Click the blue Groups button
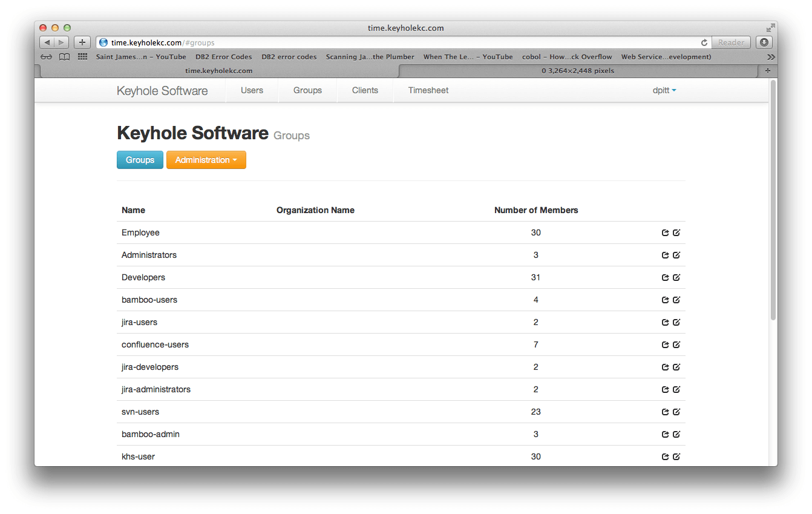This screenshot has height=514, width=812. (x=140, y=160)
